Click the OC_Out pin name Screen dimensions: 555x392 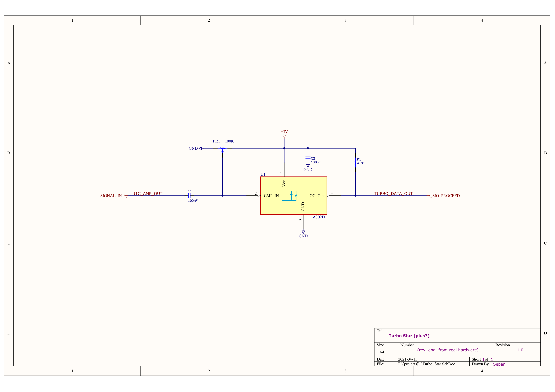pyautogui.click(x=316, y=196)
